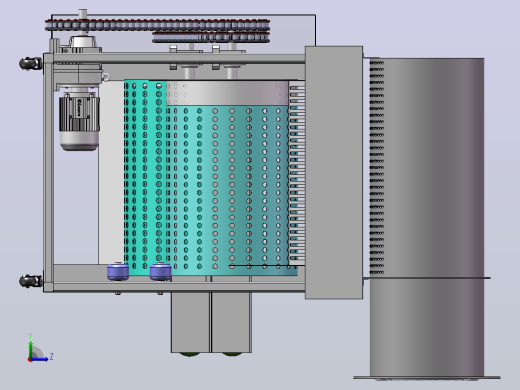The image size is (520, 390).
Task: Select the right discharge box under frame
Action: [232, 322]
